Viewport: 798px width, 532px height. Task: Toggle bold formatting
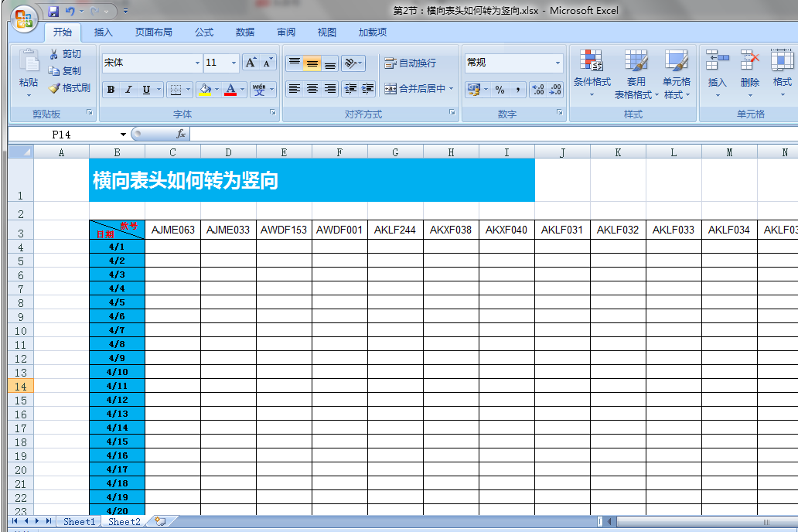click(x=111, y=90)
